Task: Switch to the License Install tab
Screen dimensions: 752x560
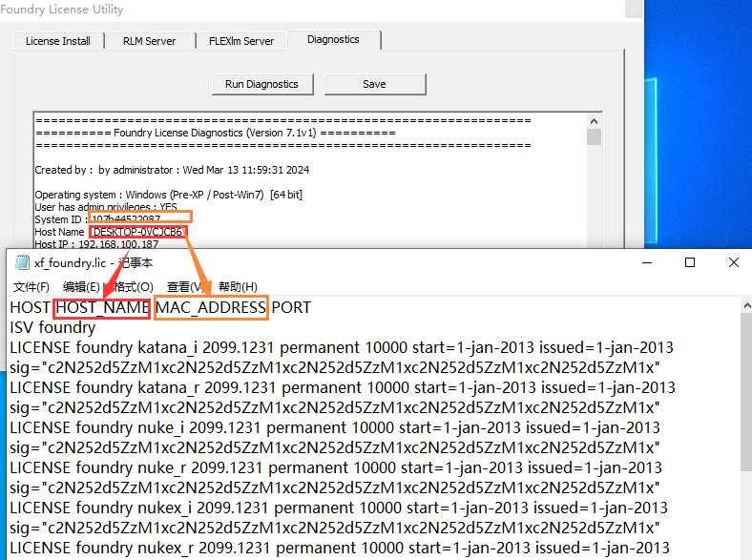Action: coord(58,41)
